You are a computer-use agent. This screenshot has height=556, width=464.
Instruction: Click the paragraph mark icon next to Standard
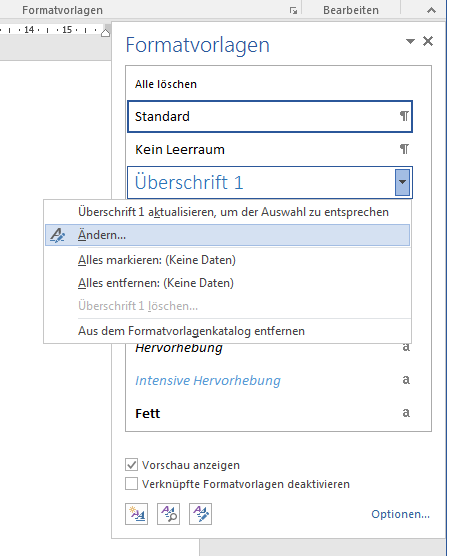point(404,116)
